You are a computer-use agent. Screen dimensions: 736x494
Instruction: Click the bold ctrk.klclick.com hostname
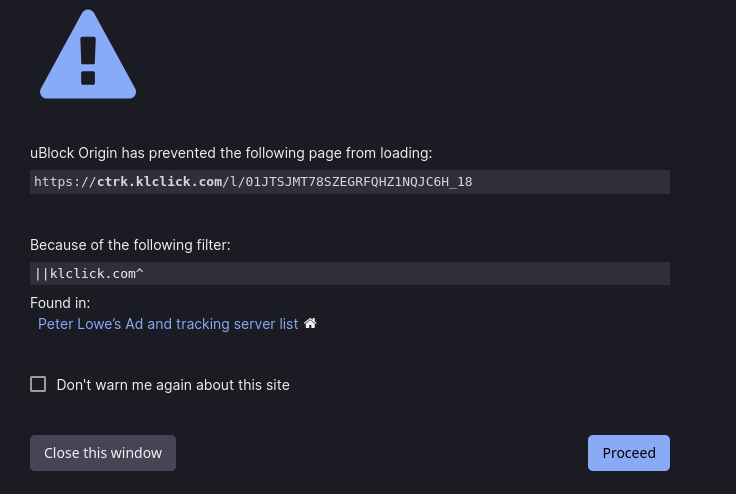click(160, 182)
